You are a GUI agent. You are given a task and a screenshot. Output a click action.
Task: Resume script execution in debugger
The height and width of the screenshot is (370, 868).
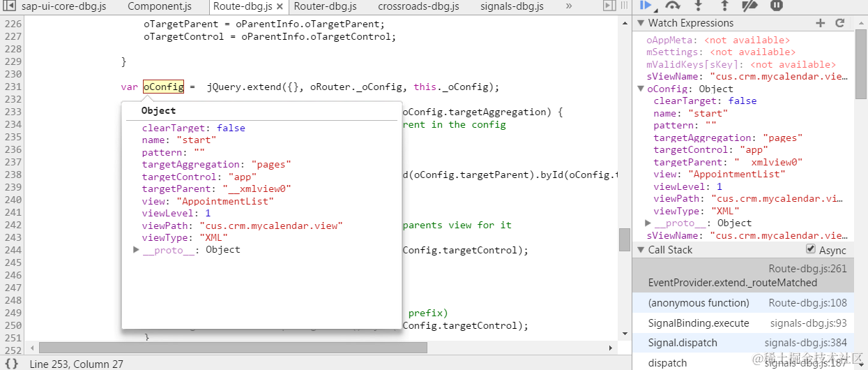pos(646,5)
